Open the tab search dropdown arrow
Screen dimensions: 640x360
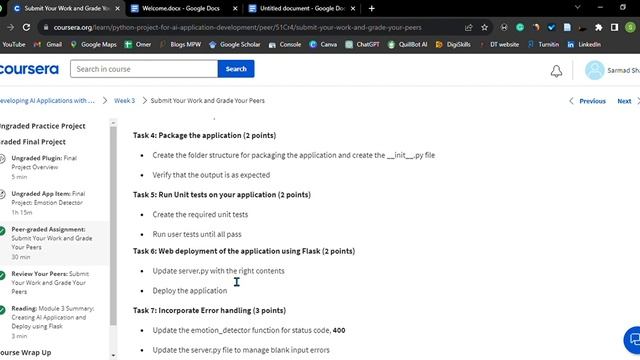[577, 7]
